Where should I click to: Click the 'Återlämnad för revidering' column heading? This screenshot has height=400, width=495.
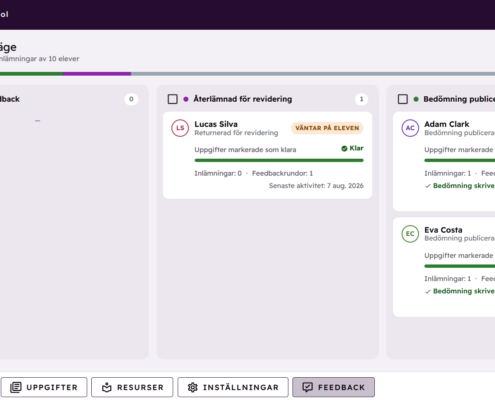point(243,99)
